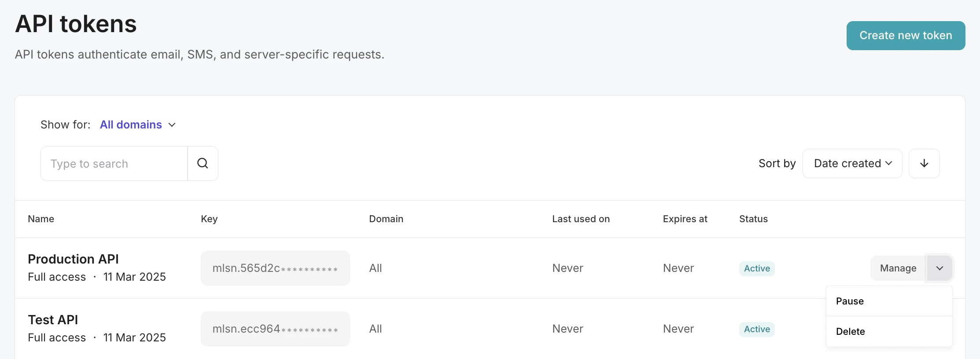
Task: Click the Active badge on Production API row
Action: 757,268
